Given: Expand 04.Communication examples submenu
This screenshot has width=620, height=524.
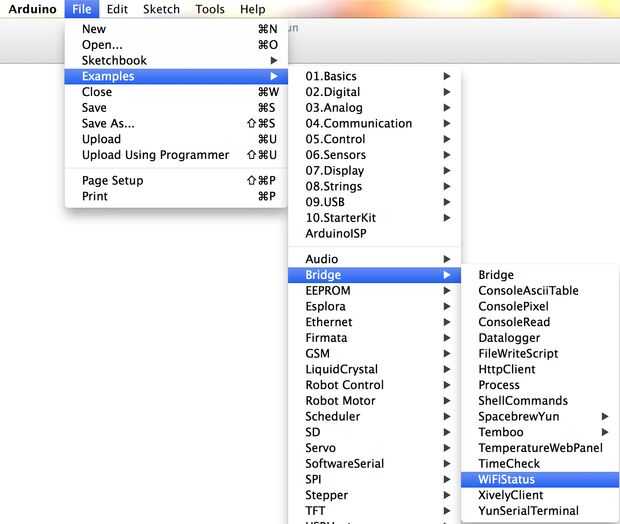Looking at the screenshot, I should point(374,123).
